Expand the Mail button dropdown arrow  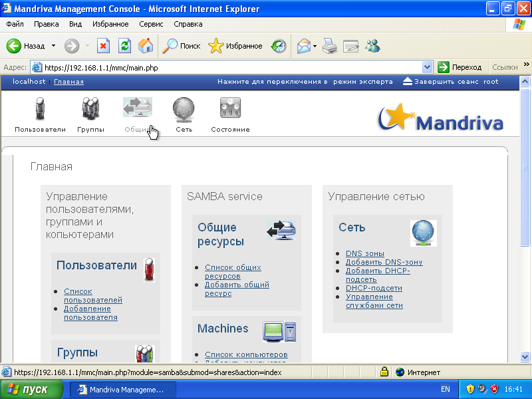[x=315, y=46]
